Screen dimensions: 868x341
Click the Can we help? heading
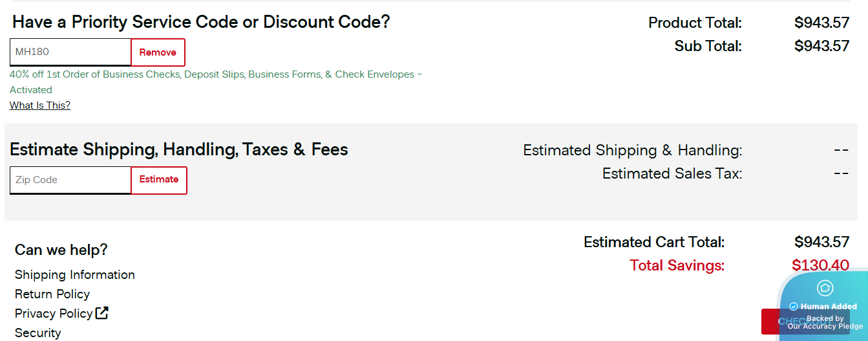(61, 250)
